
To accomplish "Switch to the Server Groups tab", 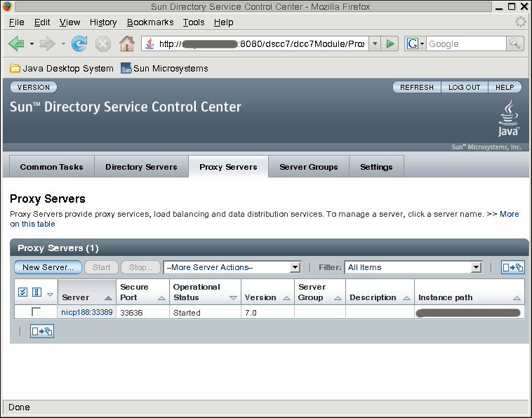I will tap(309, 167).
